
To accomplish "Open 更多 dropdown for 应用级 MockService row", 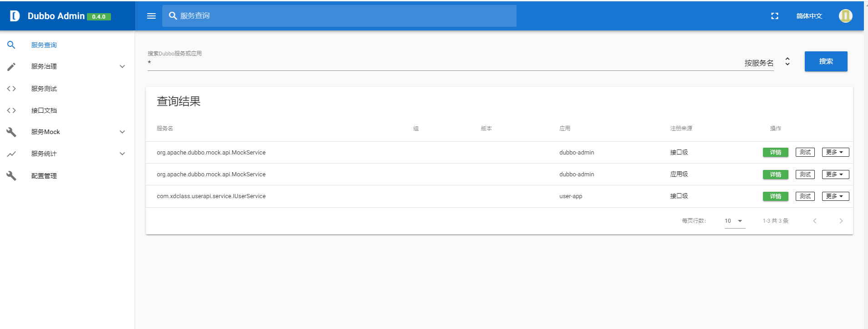I will coord(835,174).
